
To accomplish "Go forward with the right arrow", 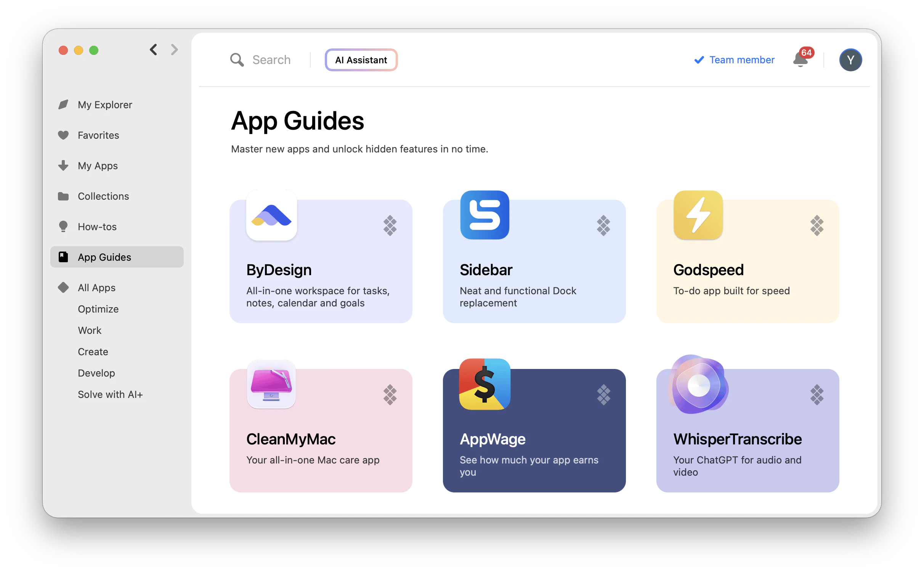I will [x=174, y=50].
